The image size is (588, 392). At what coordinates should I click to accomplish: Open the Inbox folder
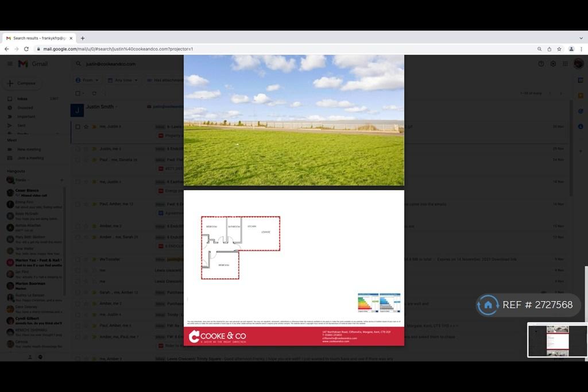22,99
